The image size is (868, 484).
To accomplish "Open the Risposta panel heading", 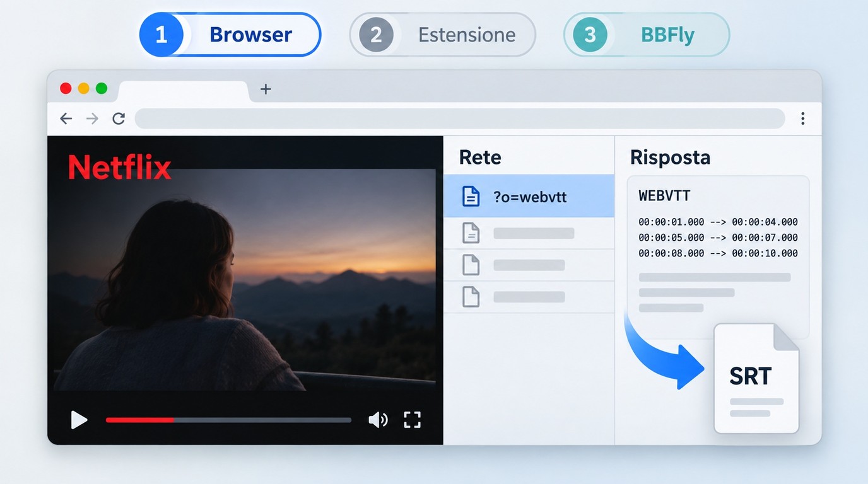I will 670,158.
